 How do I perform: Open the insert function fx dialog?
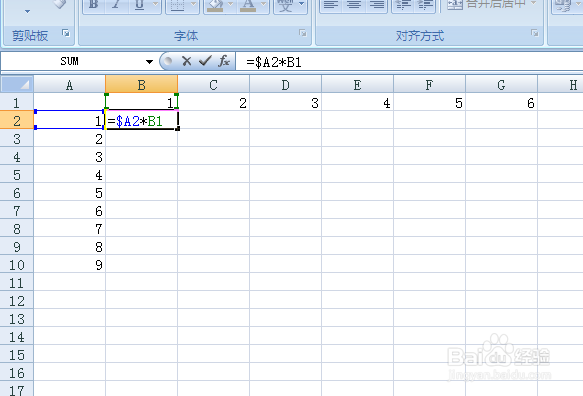click(224, 61)
